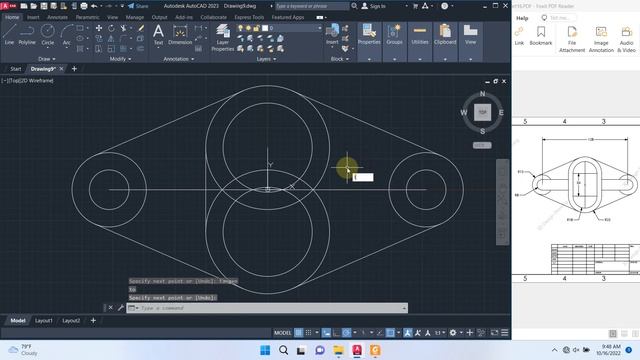640x360 pixels.
Task: Select the Copy tool in Modify panel
Action: click(99, 38)
